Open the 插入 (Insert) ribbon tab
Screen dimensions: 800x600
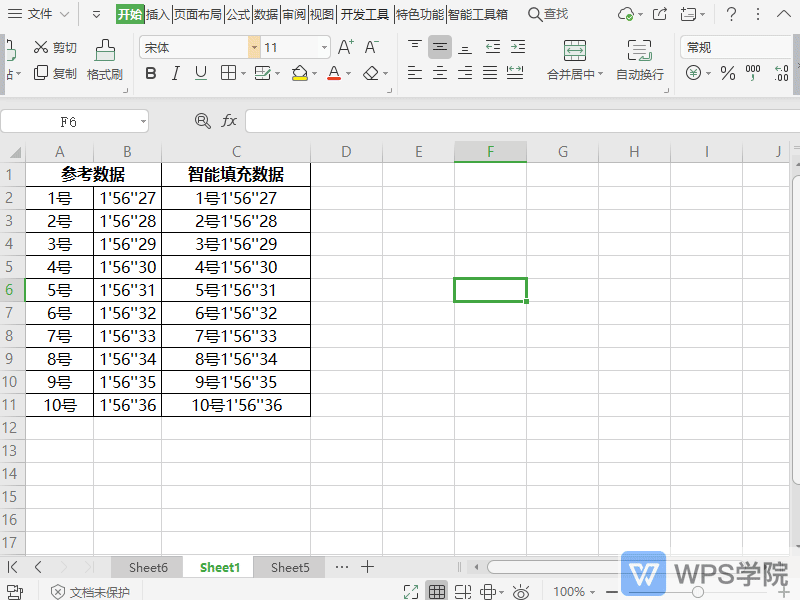click(x=158, y=14)
